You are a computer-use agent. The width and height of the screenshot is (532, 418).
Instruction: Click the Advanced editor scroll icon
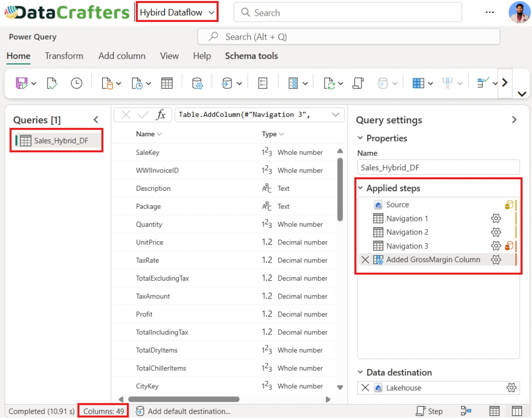pyautogui.click(x=357, y=83)
